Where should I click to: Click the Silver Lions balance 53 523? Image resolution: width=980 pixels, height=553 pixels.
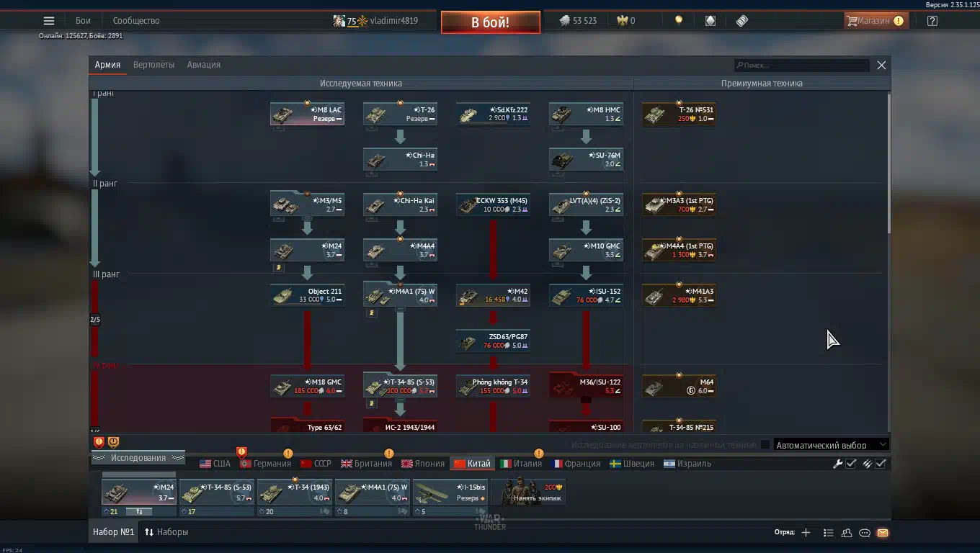coord(578,21)
